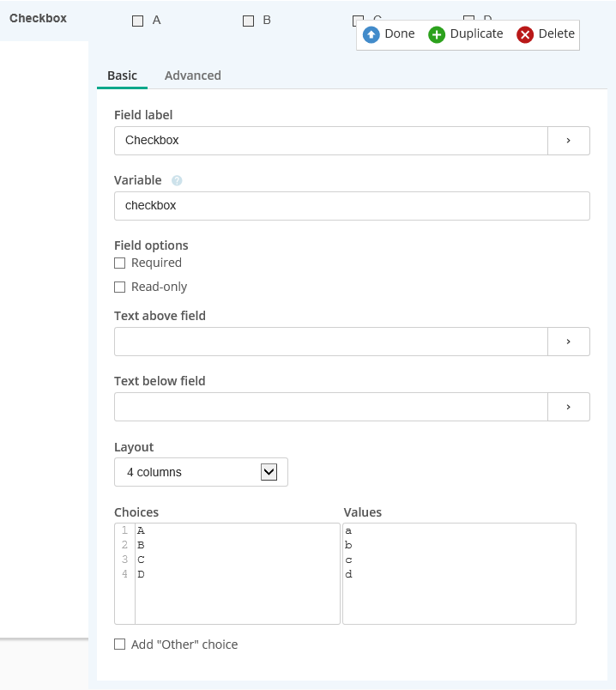
Task: Select the Basic tab
Action: coord(122,76)
